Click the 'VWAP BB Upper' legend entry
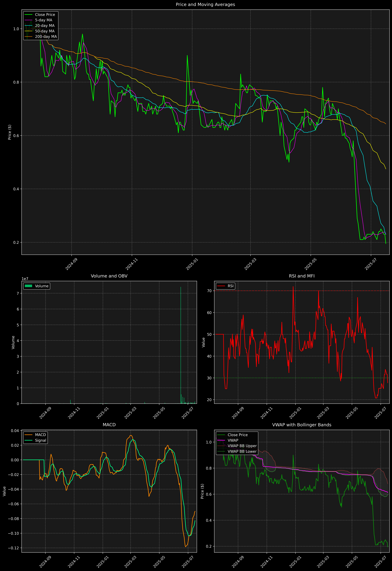Image resolution: width=392 pixels, height=571 pixels. click(x=237, y=446)
